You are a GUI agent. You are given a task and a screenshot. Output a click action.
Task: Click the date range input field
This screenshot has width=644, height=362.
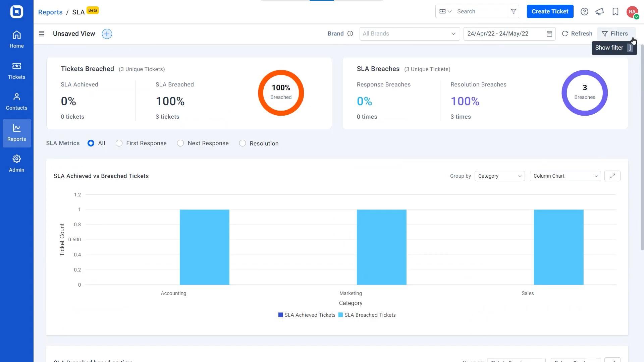(x=509, y=34)
